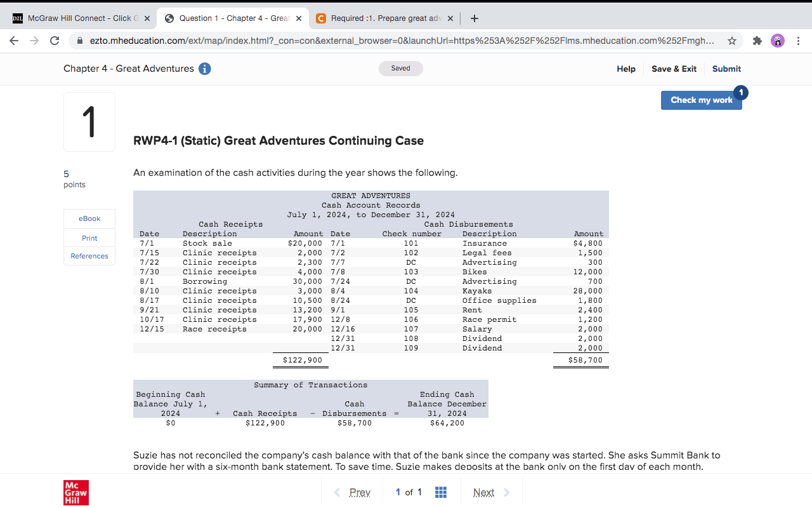
Task: Open the Chrome three-dot menu
Action: pos(797,41)
